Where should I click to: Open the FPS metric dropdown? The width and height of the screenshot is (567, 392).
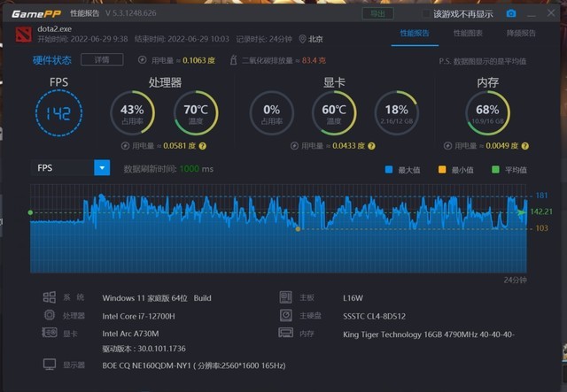pos(102,168)
